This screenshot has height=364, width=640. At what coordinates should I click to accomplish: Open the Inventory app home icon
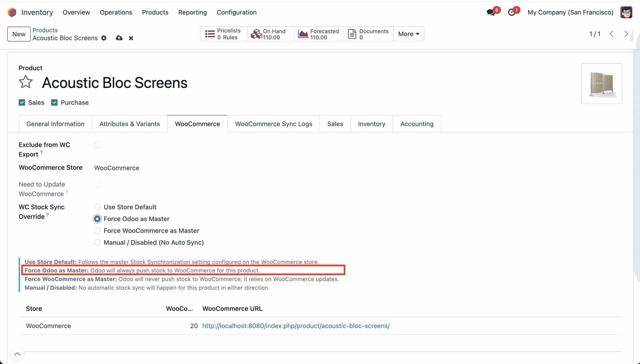[12, 12]
